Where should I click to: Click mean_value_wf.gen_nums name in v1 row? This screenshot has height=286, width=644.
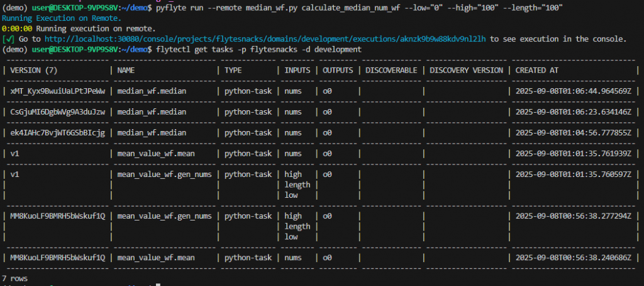pos(164,174)
